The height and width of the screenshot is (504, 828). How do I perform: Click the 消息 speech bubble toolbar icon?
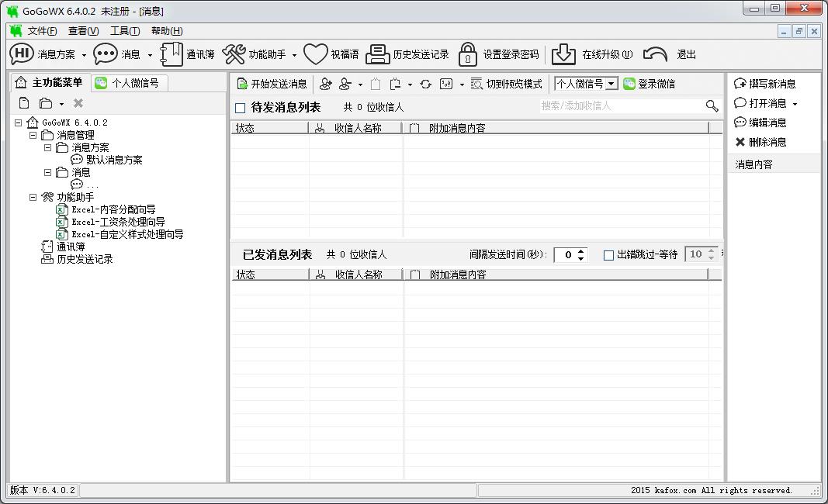[105, 54]
